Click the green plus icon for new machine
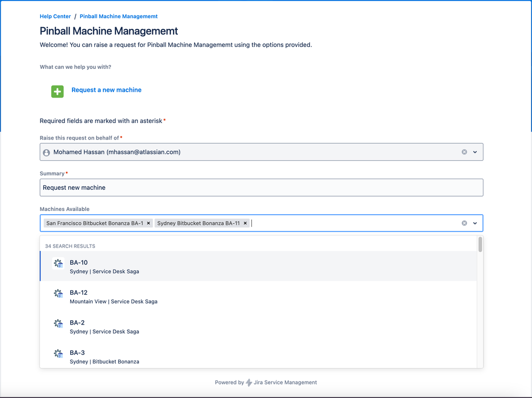This screenshot has height=398, width=532. (x=58, y=91)
